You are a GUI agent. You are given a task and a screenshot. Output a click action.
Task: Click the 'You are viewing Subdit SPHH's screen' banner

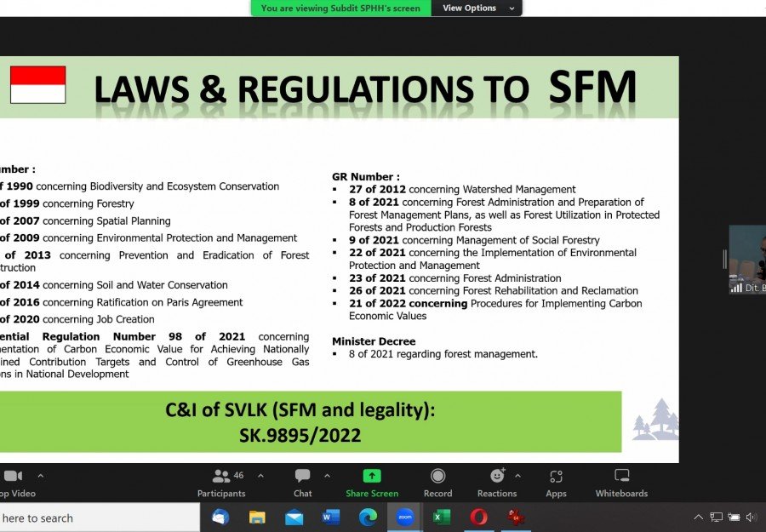[341, 9]
